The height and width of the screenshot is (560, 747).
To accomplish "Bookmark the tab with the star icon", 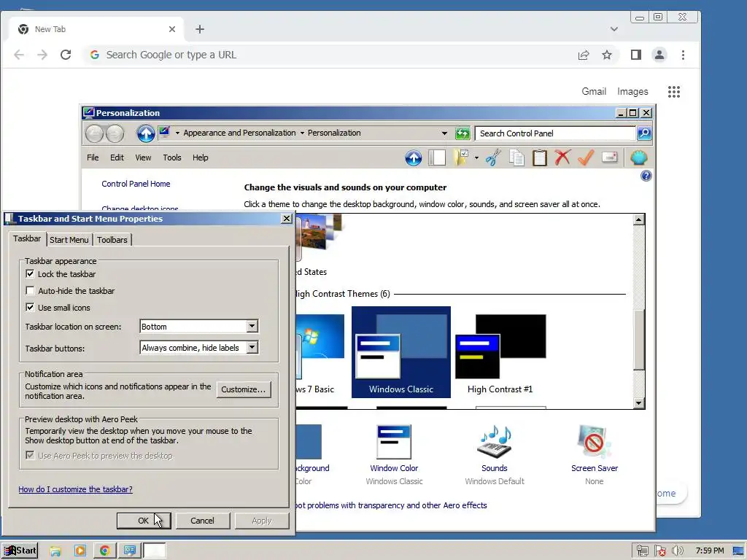I will [607, 55].
